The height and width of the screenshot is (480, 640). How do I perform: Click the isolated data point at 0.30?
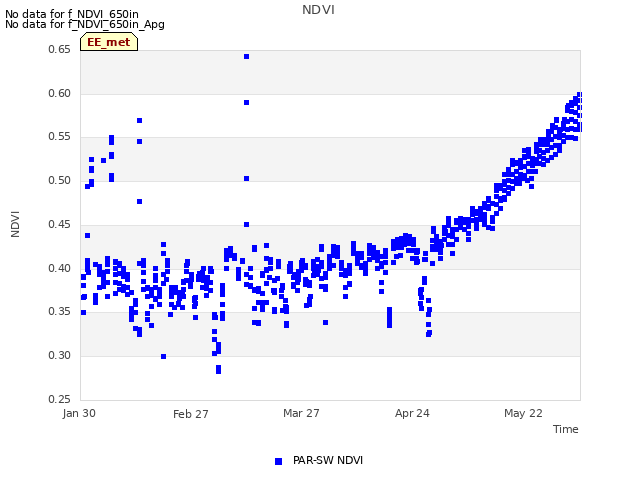[x=163, y=356]
